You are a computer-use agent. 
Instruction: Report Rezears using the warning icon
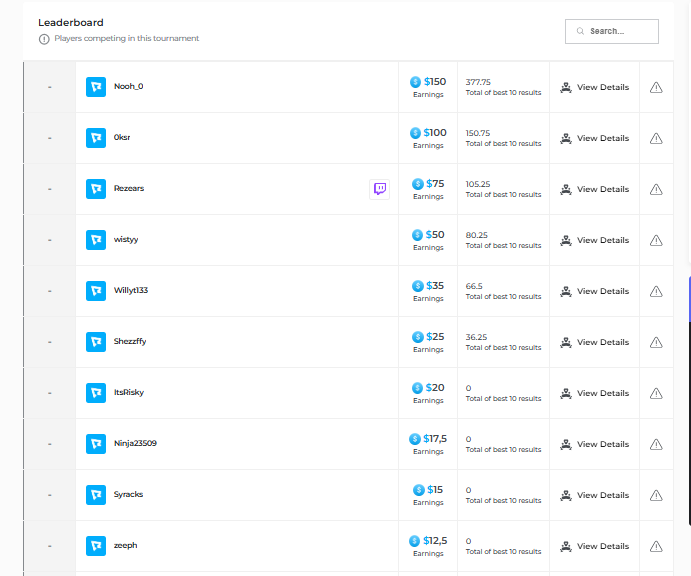656,190
